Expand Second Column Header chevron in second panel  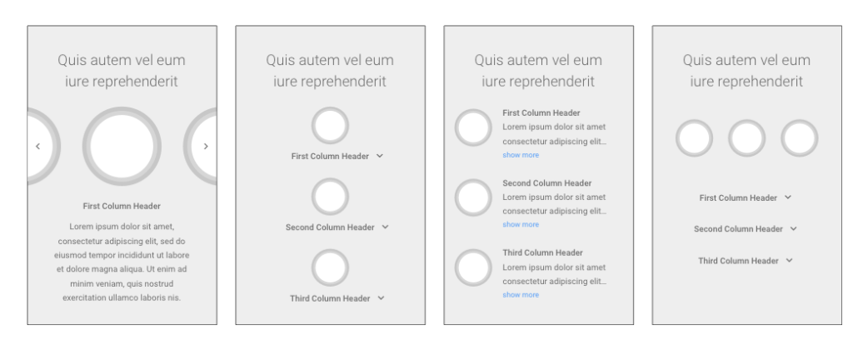(x=386, y=227)
